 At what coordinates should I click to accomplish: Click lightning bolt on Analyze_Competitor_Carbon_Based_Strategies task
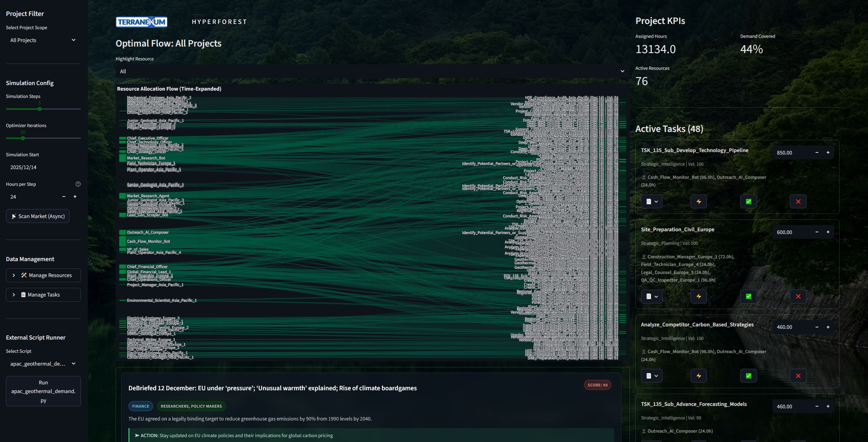(x=699, y=376)
